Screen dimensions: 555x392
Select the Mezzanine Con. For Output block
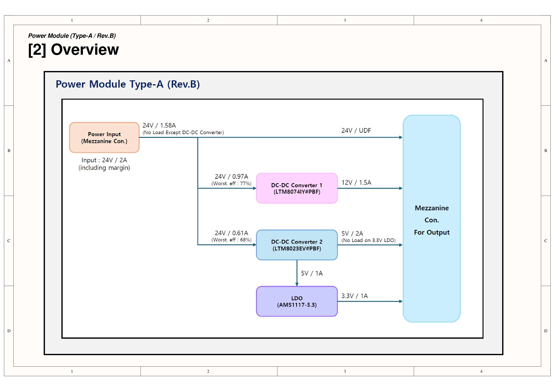tap(432, 219)
